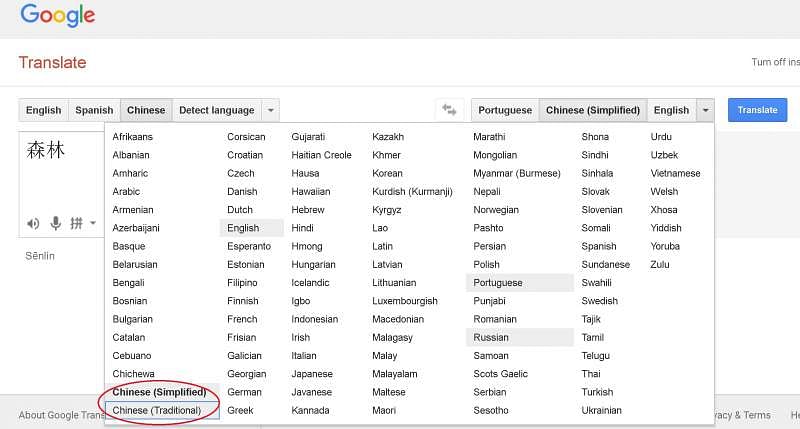The image size is (800, 429).
Task: Select Greek from the language list
Action: pos(240,410)
